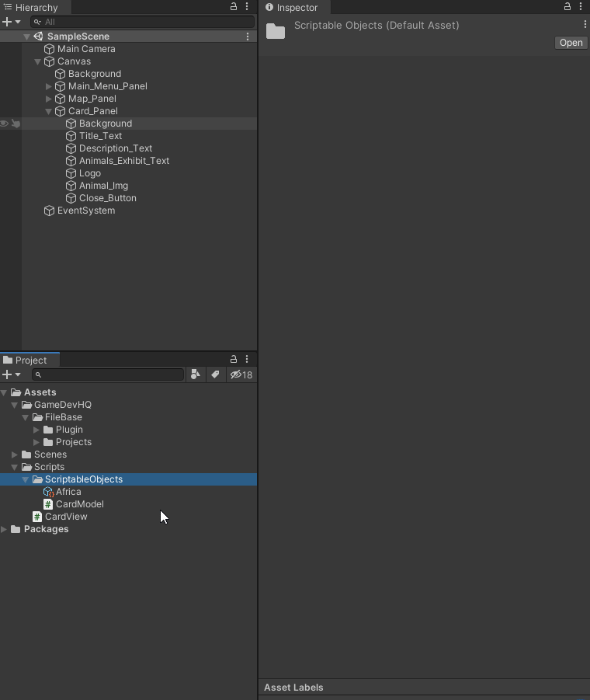Viewport: 590px width, 700px height.
Task: Collapse the Scripts folder arrow
Action: click(15, 468)
